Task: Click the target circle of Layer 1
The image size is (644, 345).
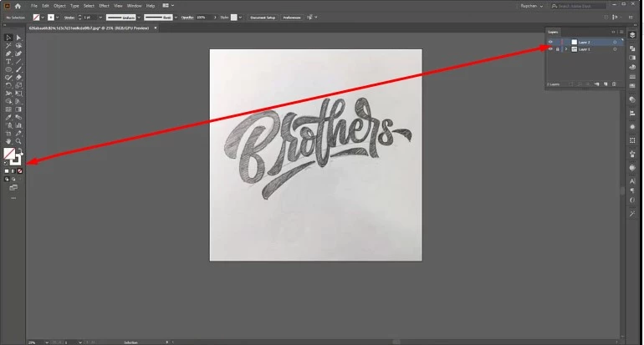Action: coord(615,49)
